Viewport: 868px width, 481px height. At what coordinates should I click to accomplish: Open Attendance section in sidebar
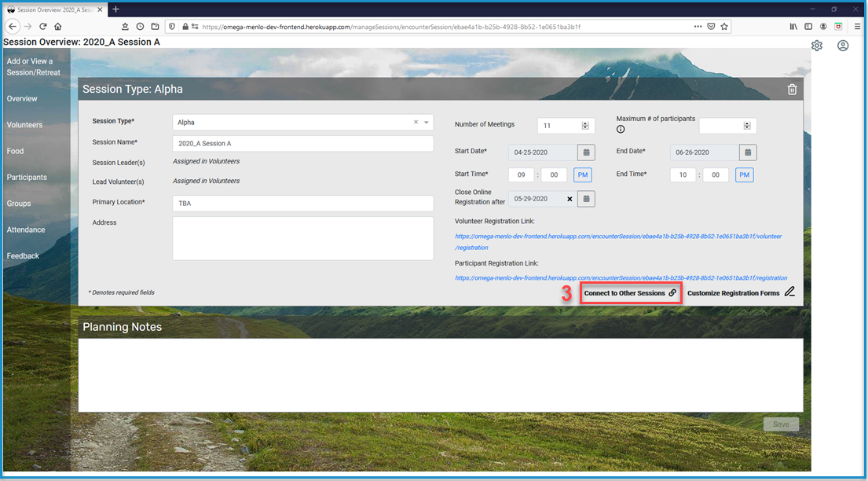(25, 229)
